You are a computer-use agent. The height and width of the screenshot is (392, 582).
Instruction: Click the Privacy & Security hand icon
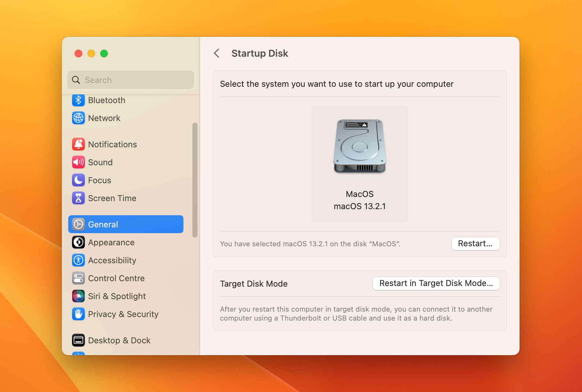point(78,314)
